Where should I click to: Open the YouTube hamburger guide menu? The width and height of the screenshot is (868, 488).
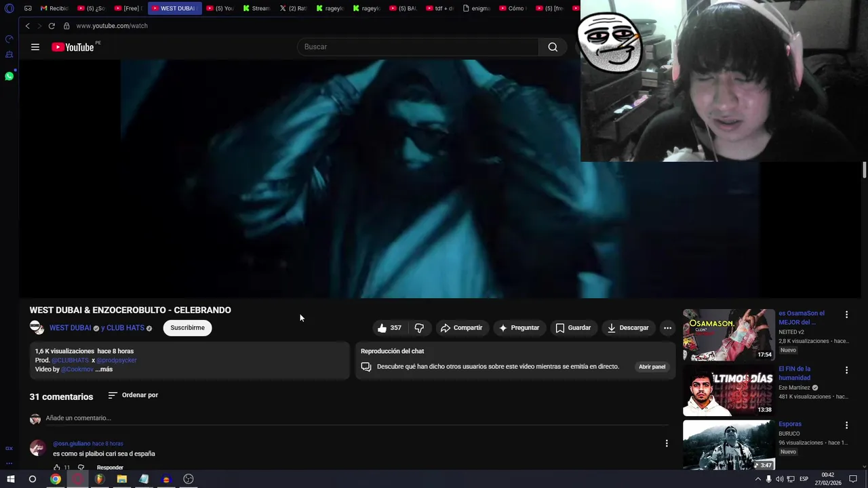35,47
